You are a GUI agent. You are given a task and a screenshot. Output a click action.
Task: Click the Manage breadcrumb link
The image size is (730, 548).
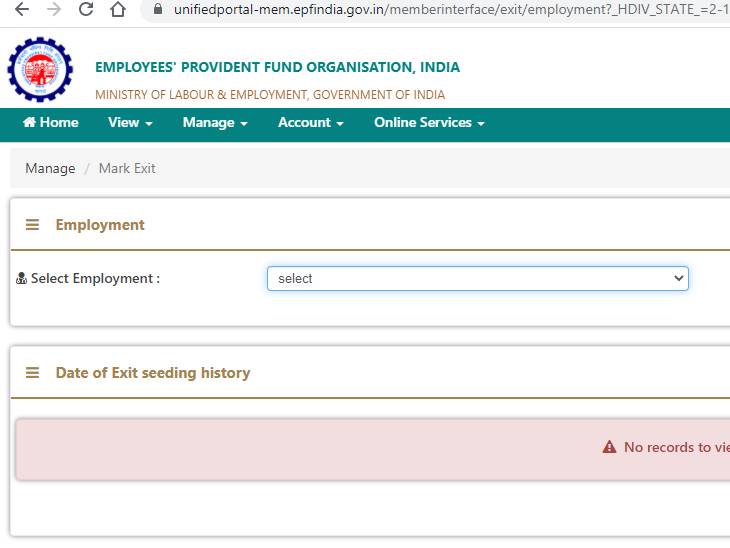[x=50, y=168]
